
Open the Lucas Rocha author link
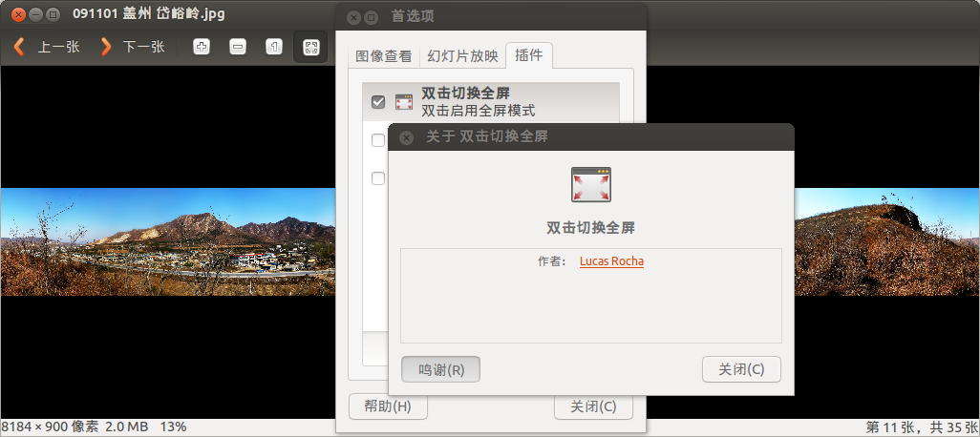click(611, 260)
